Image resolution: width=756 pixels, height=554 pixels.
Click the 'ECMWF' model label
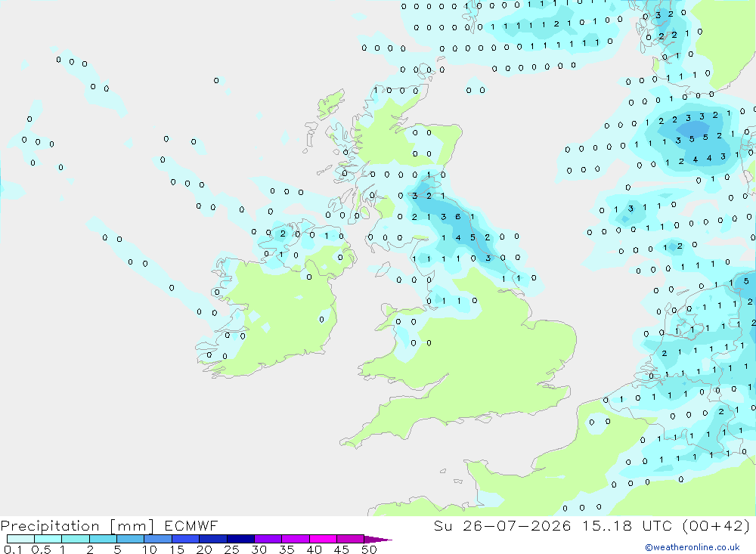tap(191, 526)
